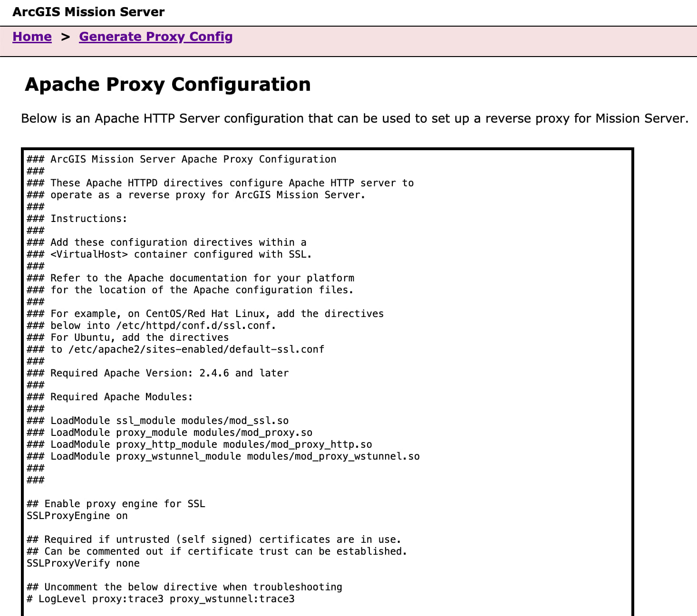Click the 'LoadModule ssl_module modules/mod_ssl.so' line
Image resolution: width=697 pixels, height=616 pixels.
point(157,421)
